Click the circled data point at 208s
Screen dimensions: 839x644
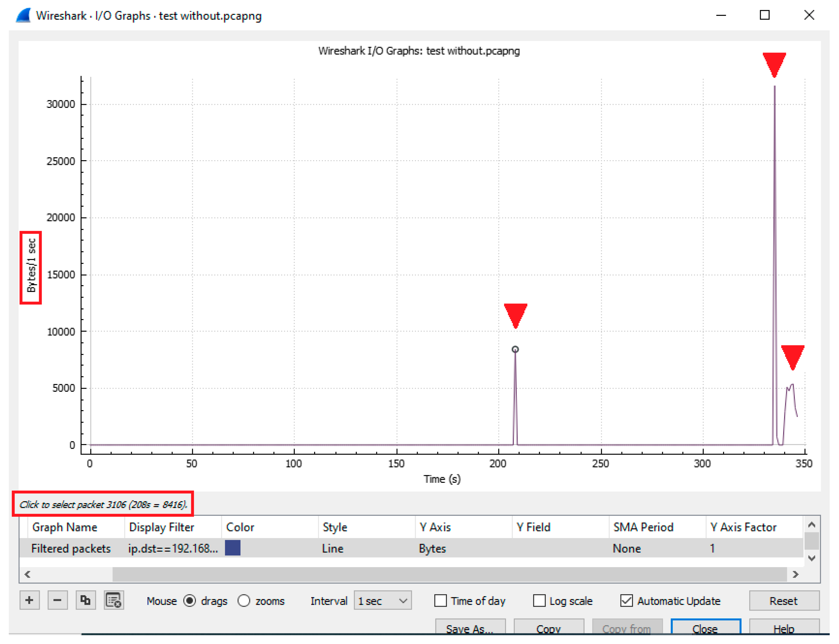click(x=516, y=350)
